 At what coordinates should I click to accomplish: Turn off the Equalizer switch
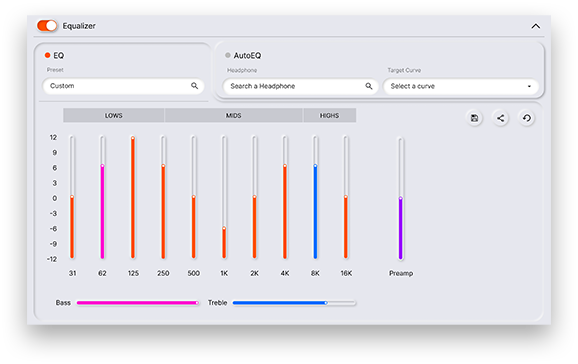click(47, 25)
